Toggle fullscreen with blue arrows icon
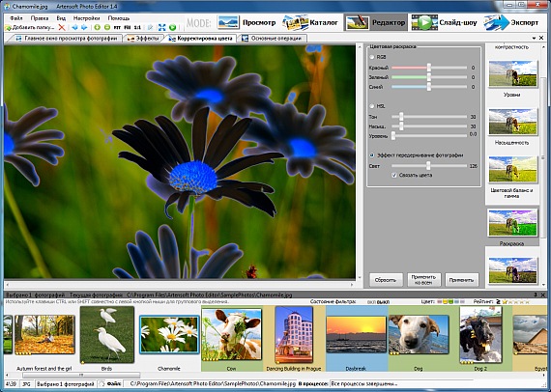 pos(162,27)
